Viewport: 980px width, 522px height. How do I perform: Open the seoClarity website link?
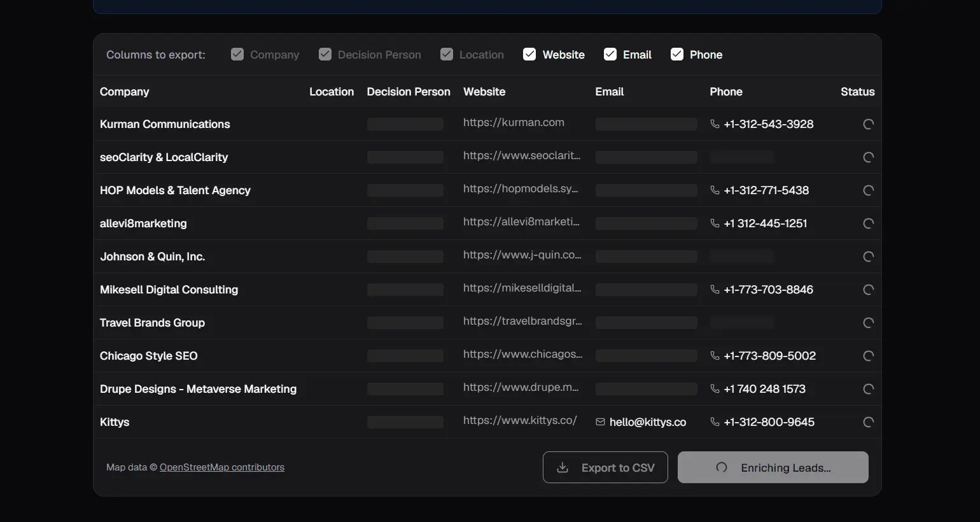(x=522, y=155)
